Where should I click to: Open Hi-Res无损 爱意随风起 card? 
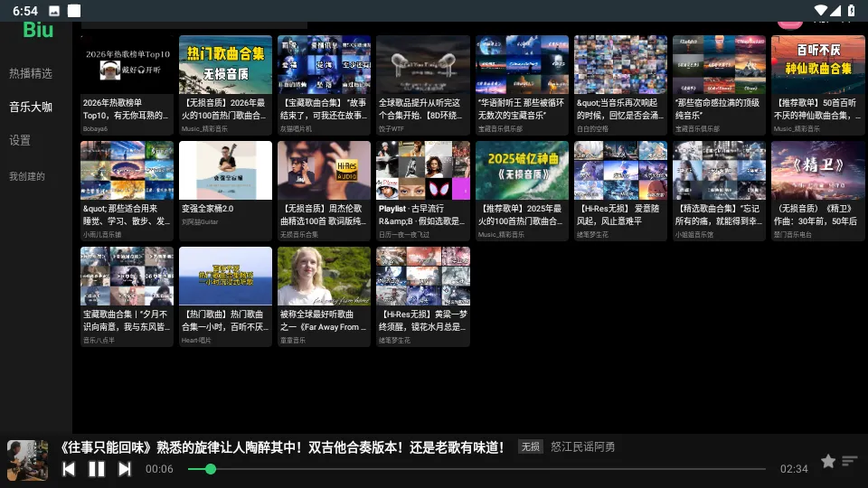coord(620,191)
